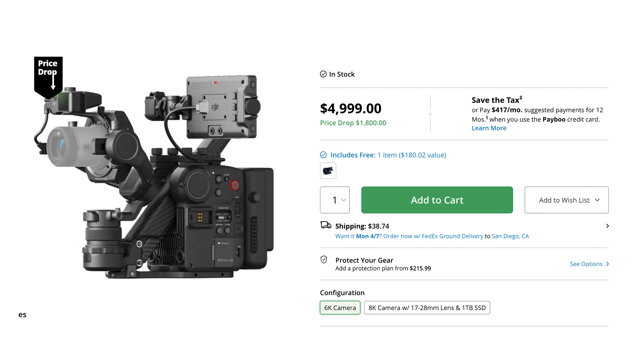Click the San Diego, CA location link
Image resolution: width=644 pixels, height=362 pixels.
click(510, 236)
